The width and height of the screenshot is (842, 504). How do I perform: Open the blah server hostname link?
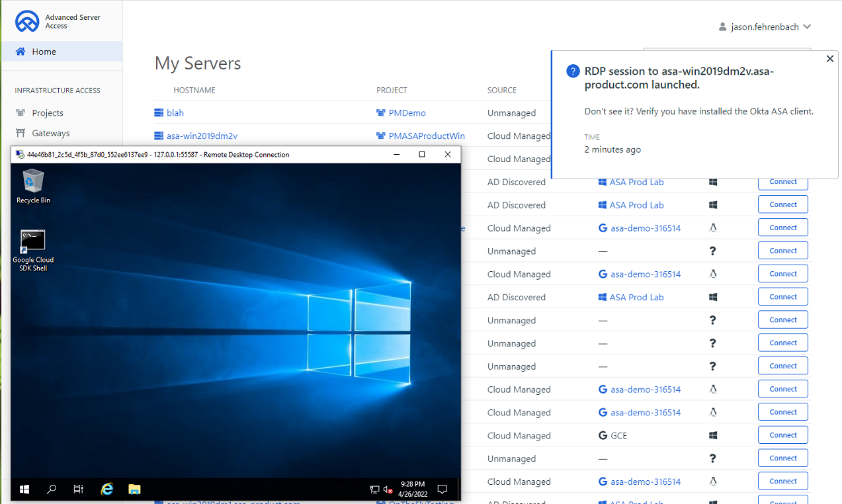[175, 113]
